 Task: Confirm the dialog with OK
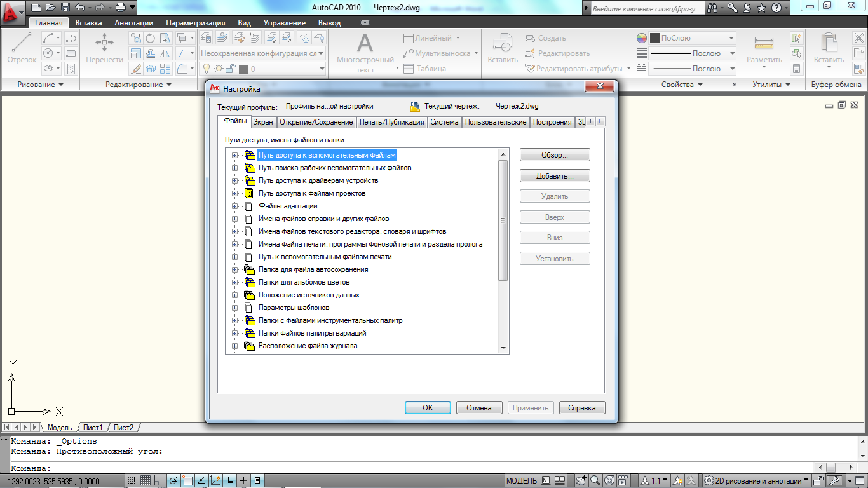(x=428, y=408)
